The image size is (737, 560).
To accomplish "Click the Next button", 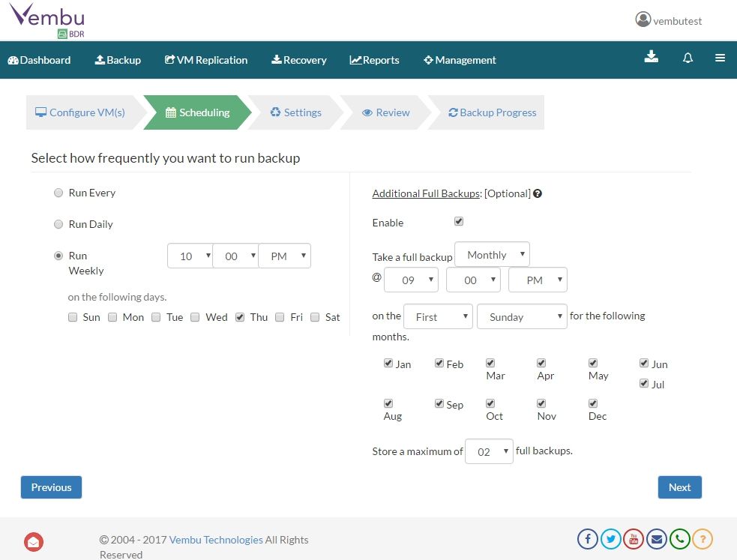I will click(680, 487).
